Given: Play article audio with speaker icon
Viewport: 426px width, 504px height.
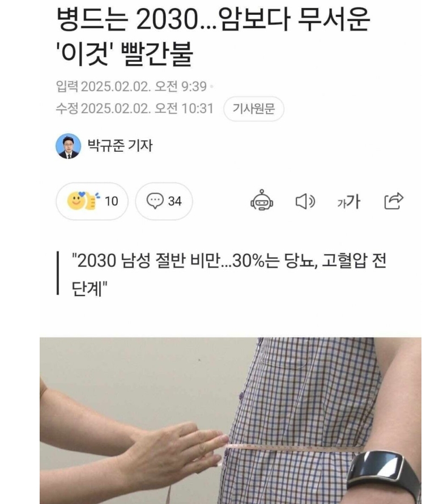Looking at the screenshot, I should 305,202.
